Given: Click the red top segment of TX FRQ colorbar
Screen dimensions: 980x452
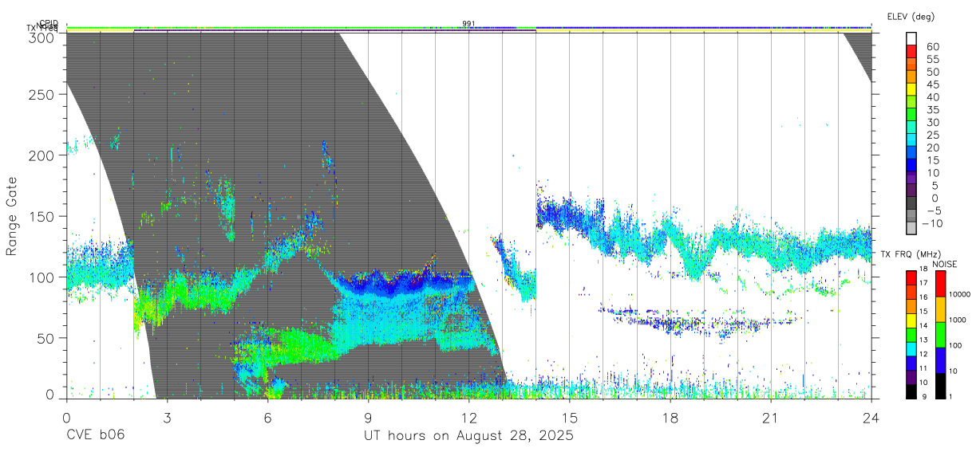Looking at the screenshot, I should [x=911, y=278].
